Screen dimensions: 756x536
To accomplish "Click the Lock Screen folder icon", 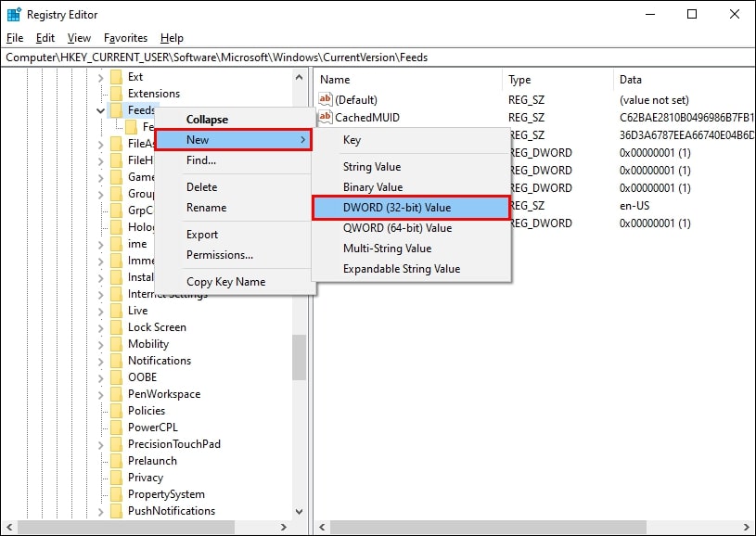I will coord(116,327).
